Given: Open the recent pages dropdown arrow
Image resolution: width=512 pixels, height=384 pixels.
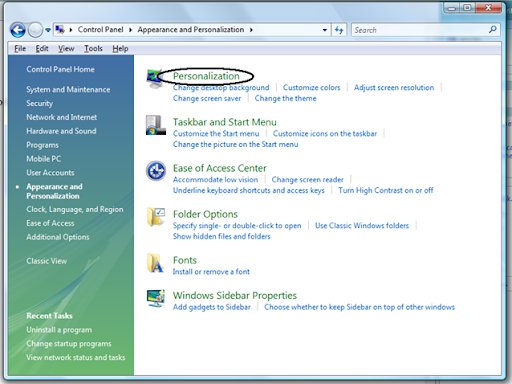Looking at the screenshot, I should 48,30.
